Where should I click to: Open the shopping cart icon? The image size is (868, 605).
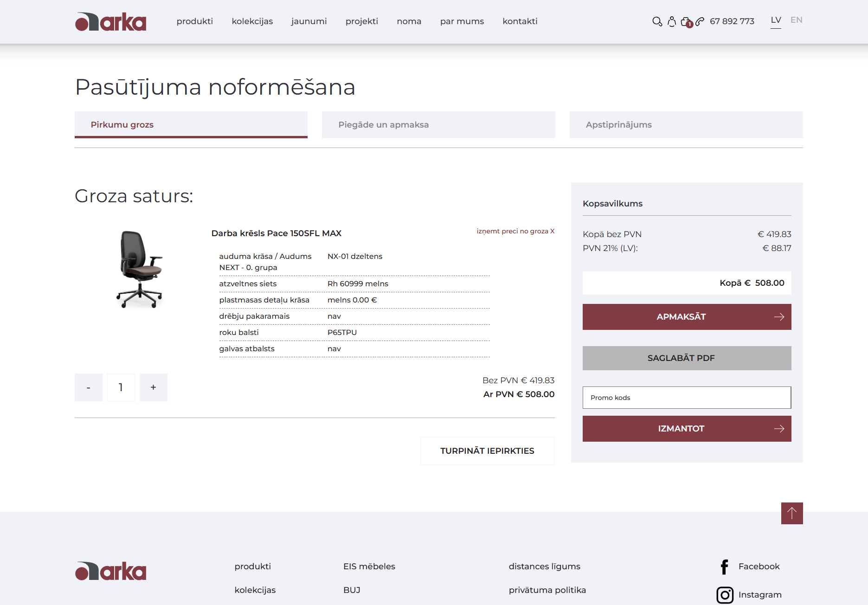coord(686,22)
